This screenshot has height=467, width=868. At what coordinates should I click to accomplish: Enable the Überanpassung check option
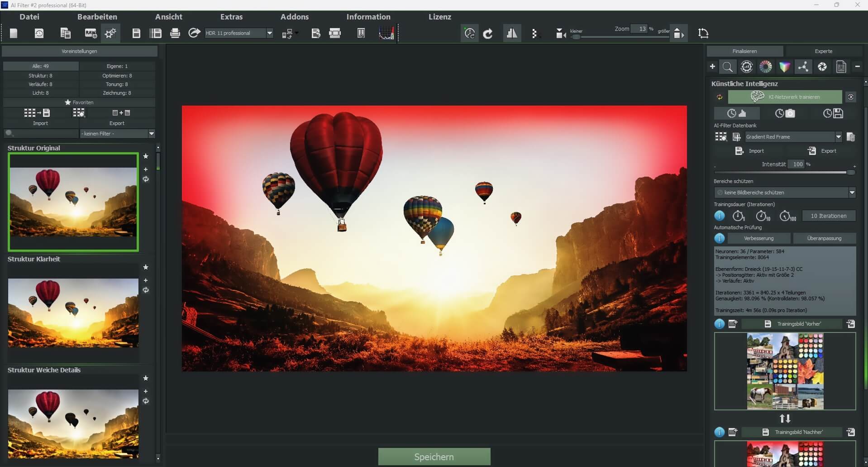click(825, 238)
